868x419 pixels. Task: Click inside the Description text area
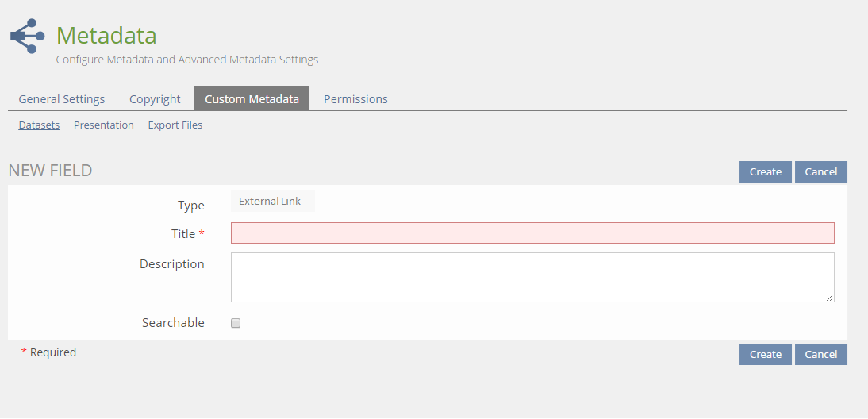(x=532, y=277)
